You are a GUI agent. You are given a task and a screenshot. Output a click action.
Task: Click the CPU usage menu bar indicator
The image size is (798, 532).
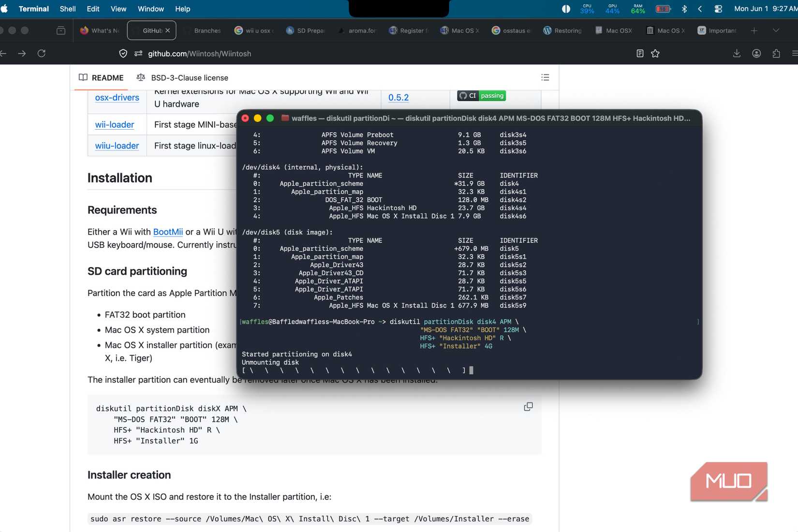click(x=587, y=9)
